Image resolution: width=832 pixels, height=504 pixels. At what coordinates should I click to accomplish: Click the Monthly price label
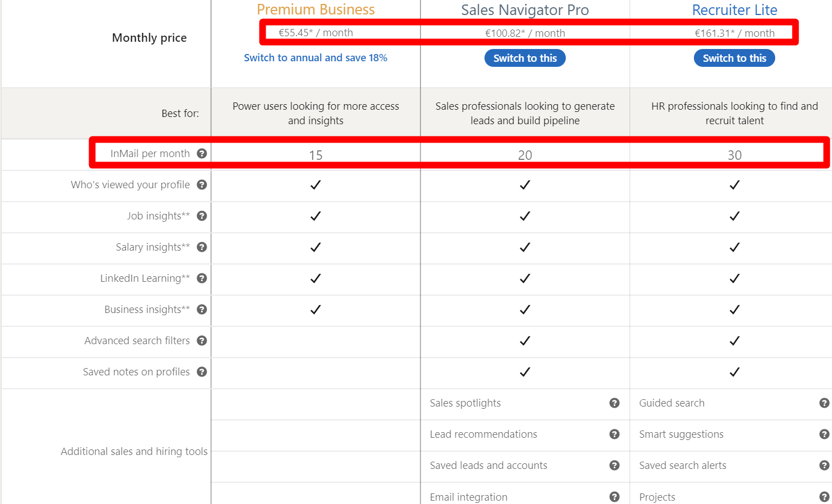tap(149, 38)
